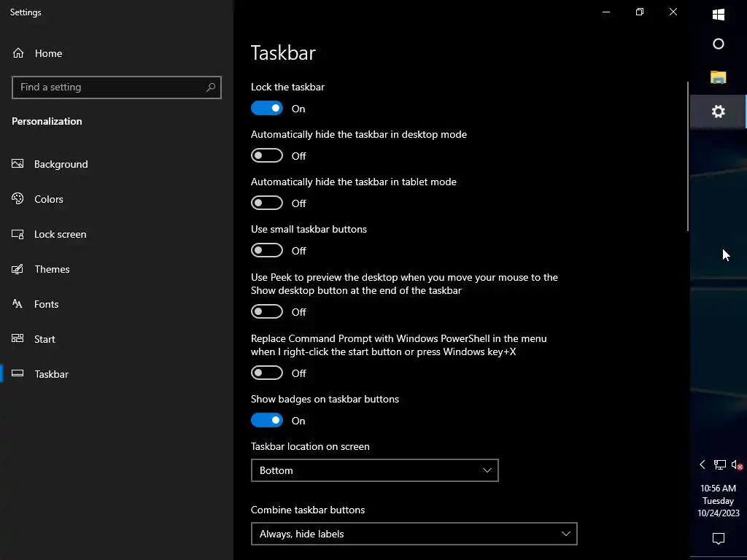Click the Windows Start button
This screenshot has width=747, height=560.
[719, 15]
